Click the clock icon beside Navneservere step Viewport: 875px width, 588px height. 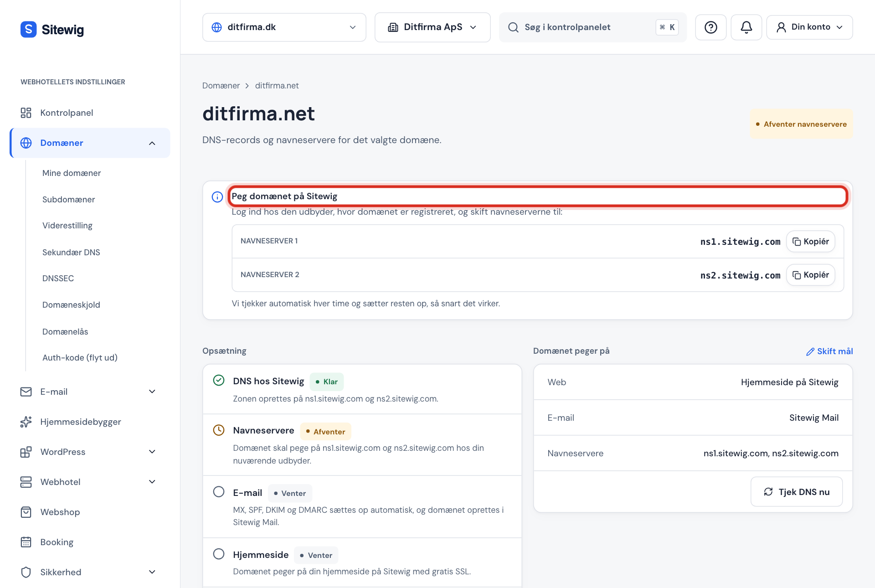pos(219,430)
